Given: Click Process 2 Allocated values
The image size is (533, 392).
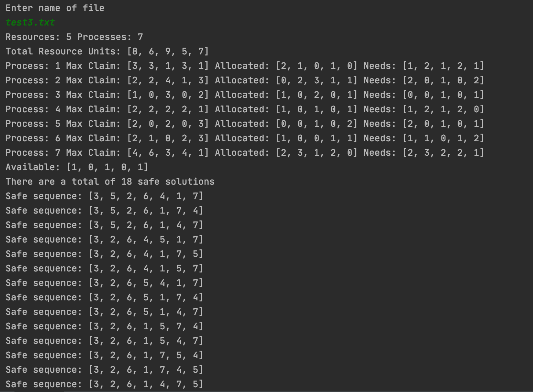Looking at the screenshot, I should tap(317, 80).
